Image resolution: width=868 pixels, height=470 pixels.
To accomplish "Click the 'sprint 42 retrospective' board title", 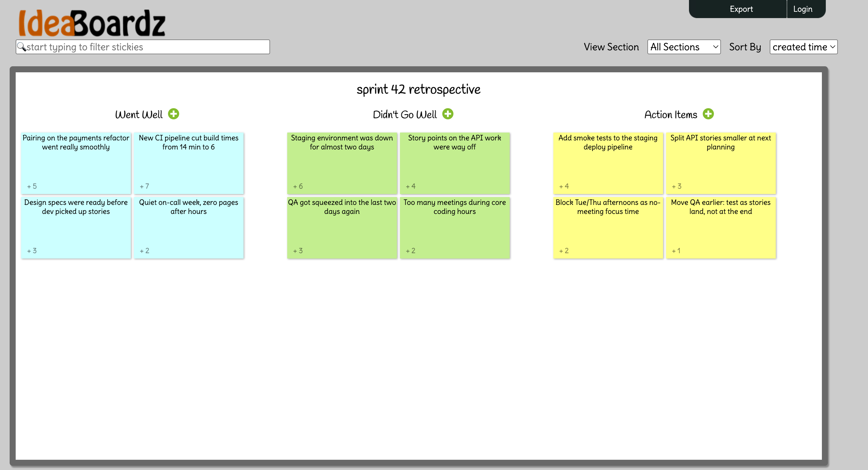I will pos(419,89).
